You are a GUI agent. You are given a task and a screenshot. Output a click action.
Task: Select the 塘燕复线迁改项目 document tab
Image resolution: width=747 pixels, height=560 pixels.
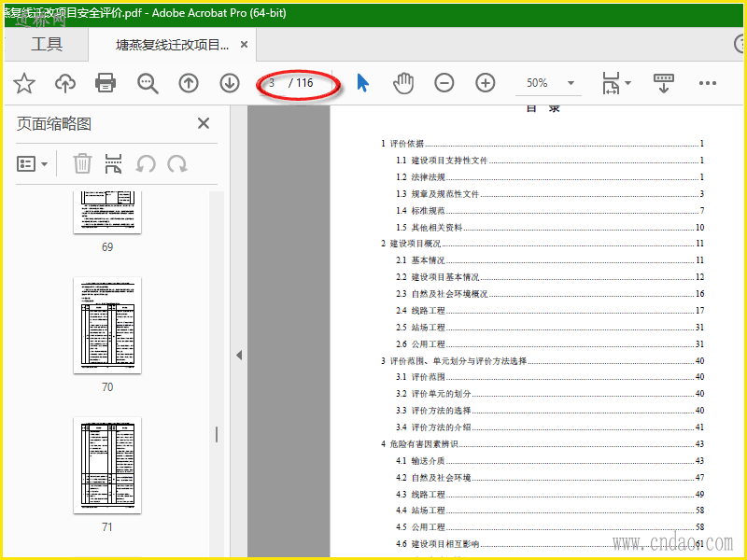click(172, 45)
